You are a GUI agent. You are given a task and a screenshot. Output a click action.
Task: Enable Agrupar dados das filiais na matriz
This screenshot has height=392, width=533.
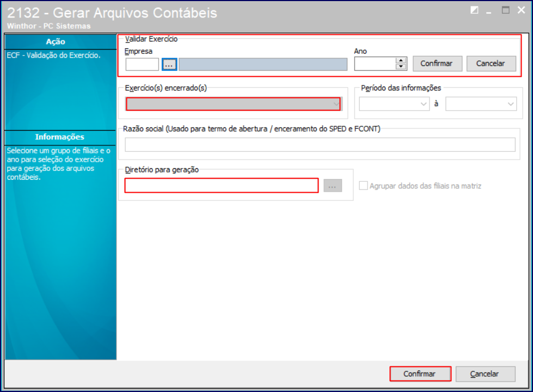[363, 186]
